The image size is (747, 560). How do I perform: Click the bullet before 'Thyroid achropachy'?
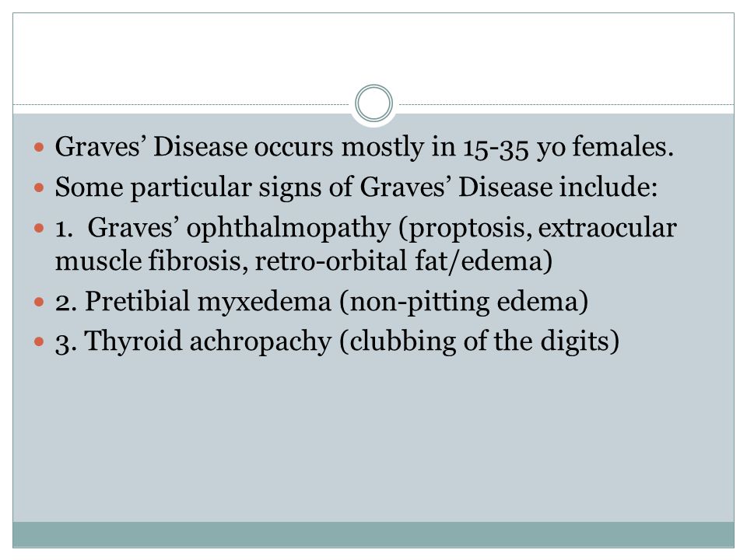[x=39, y=341]
